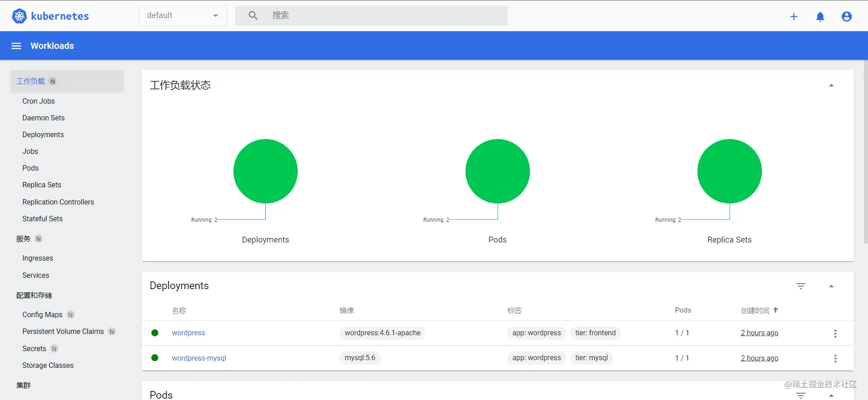The image size is (868, 400).
Task: Select 服务 section in sidebar
Action: pyautogui.click(x=24, y=239)
